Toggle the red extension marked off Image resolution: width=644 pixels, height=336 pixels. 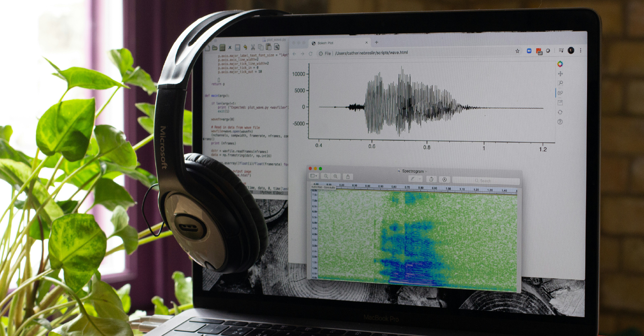click(x=539, y=51)
